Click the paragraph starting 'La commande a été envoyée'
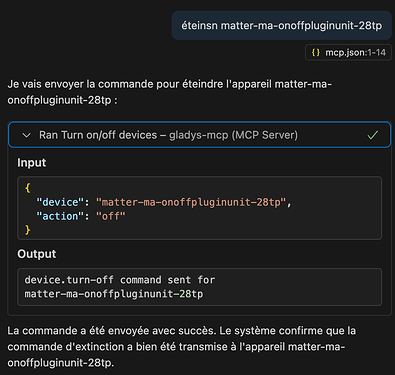Viewport: 395px width, 375px height. [x=182, y=347]
